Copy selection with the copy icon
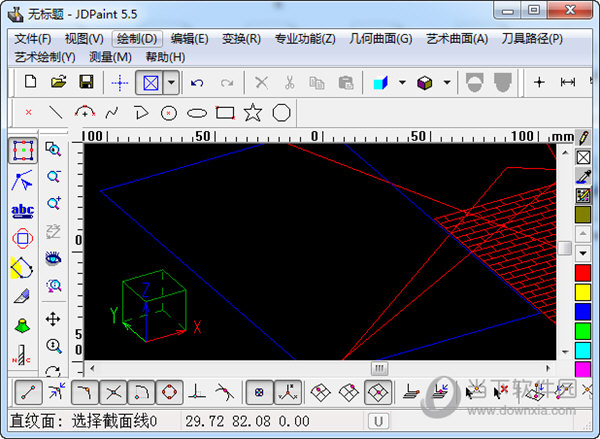Viewport: 600px width, 439px height. pyautogui.click(x=317, y=82)
